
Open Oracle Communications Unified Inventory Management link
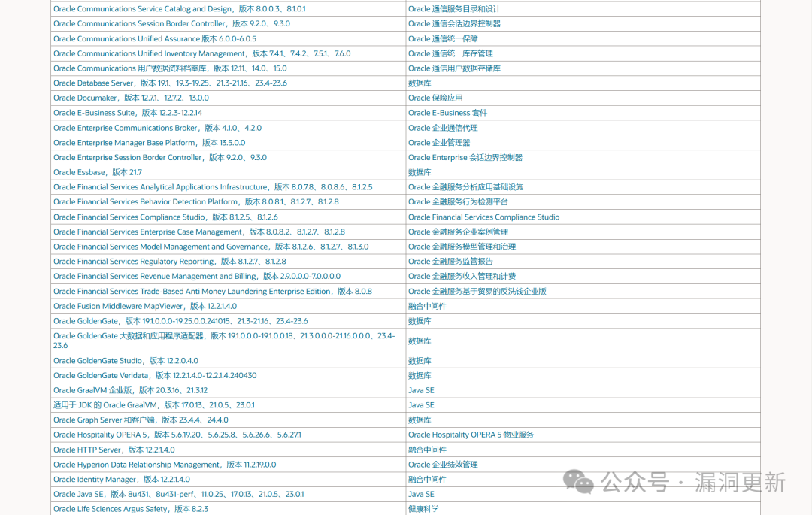pos(202,54)
